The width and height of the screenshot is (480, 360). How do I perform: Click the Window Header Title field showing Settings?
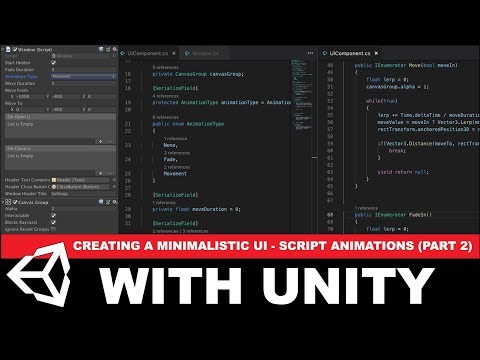[x=83, y=193]
